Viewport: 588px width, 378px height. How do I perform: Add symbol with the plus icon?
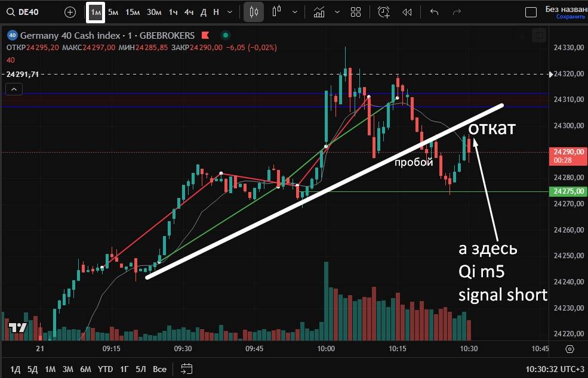[70, 12]
